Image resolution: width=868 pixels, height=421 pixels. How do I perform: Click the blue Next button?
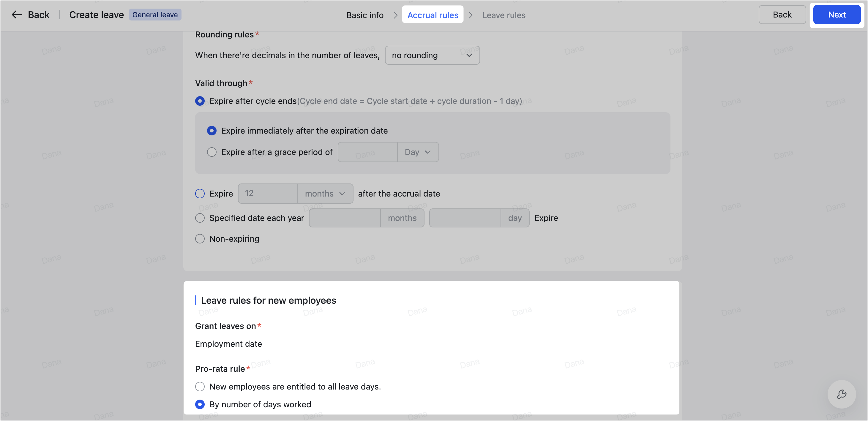837,15
